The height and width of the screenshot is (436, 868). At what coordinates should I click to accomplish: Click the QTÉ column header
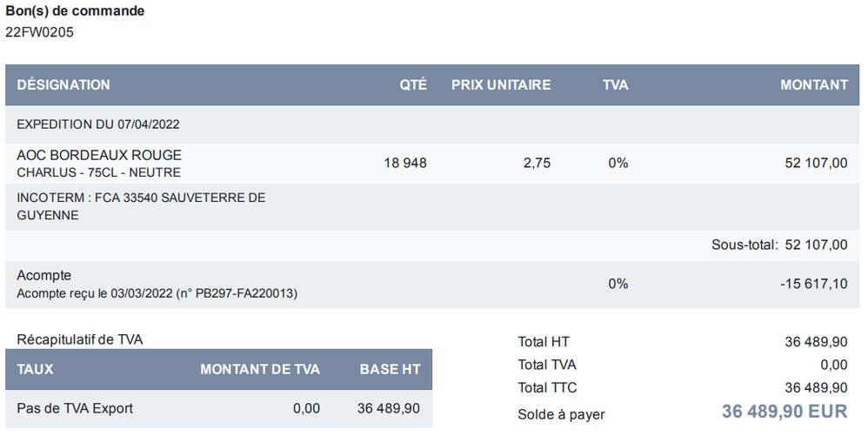(x=413, y=85)
